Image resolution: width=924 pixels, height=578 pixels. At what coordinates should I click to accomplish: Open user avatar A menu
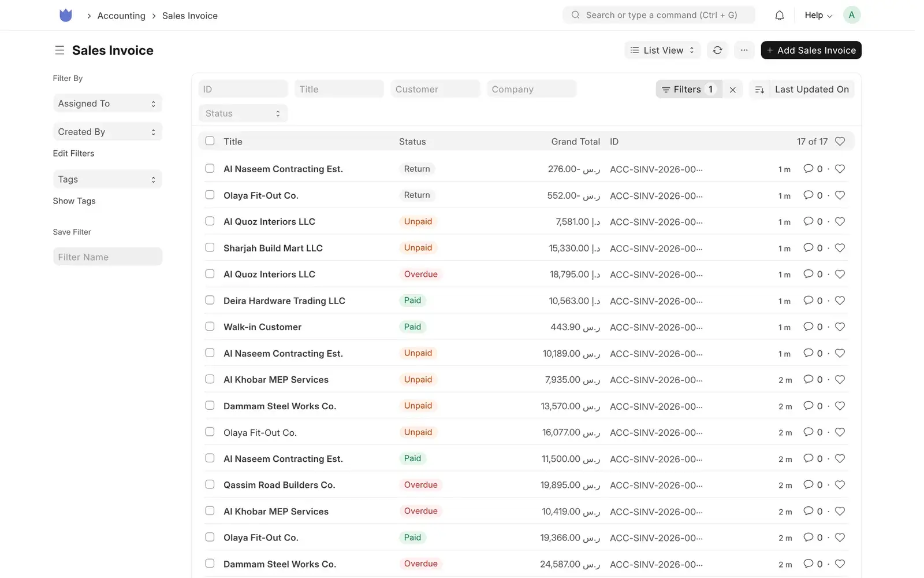point(851,16)
